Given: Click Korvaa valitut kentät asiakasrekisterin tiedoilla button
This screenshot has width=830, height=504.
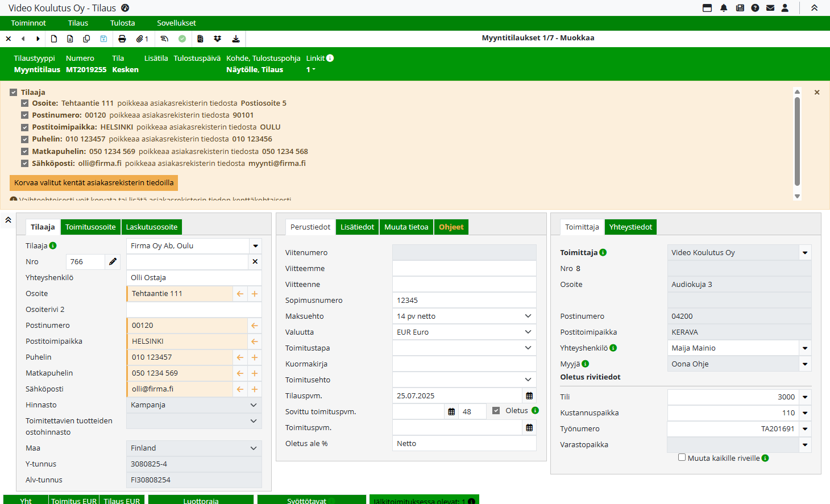Looking at the screenshot, I should click(x=94, y=183).
